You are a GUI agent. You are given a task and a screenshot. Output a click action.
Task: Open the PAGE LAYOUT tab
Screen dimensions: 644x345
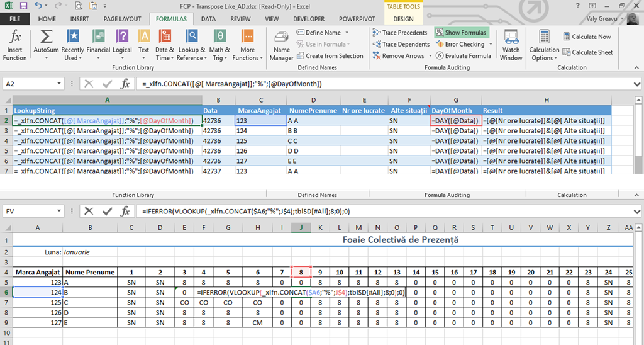122,19
